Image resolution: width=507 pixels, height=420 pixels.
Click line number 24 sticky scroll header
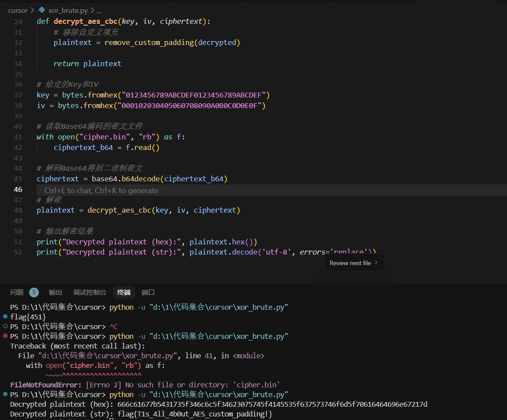pos(18,22)
